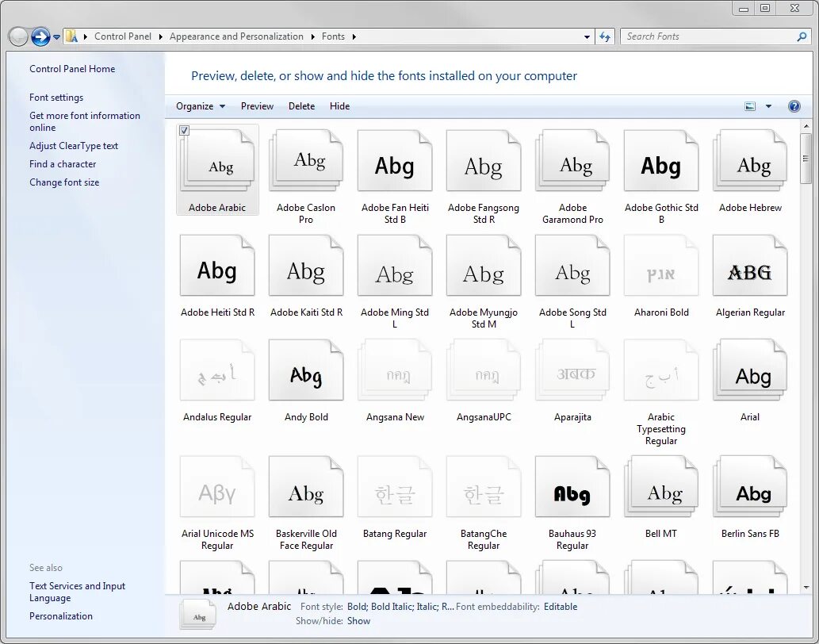The image size is (819, 644).
Task: Select the Bauhaus 93 Regular font icon
Action: (572, 486)
